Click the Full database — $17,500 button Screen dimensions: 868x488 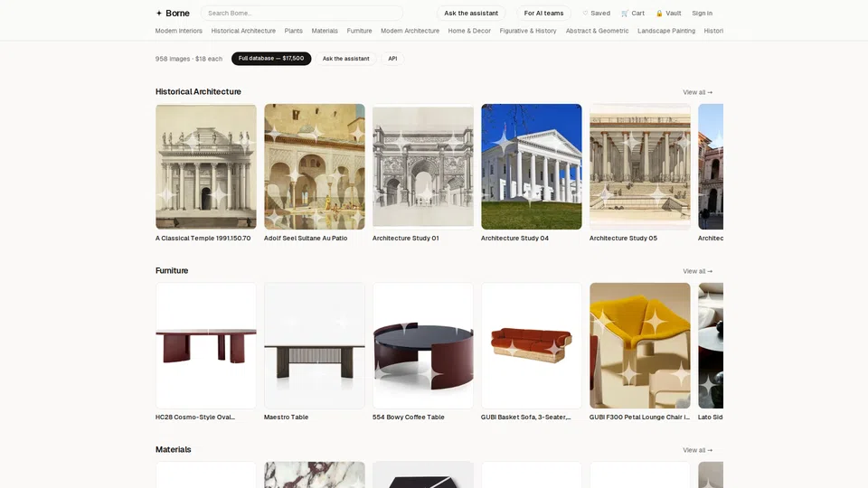[x=271, y=59]
